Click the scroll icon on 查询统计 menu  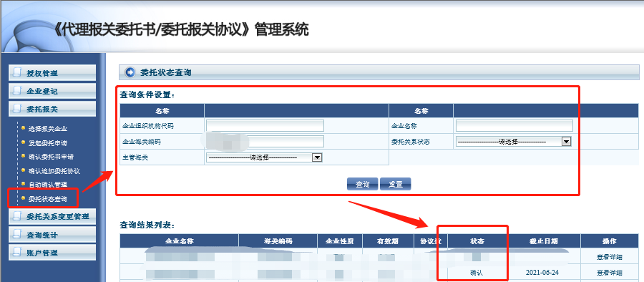[x=17, y=235]
